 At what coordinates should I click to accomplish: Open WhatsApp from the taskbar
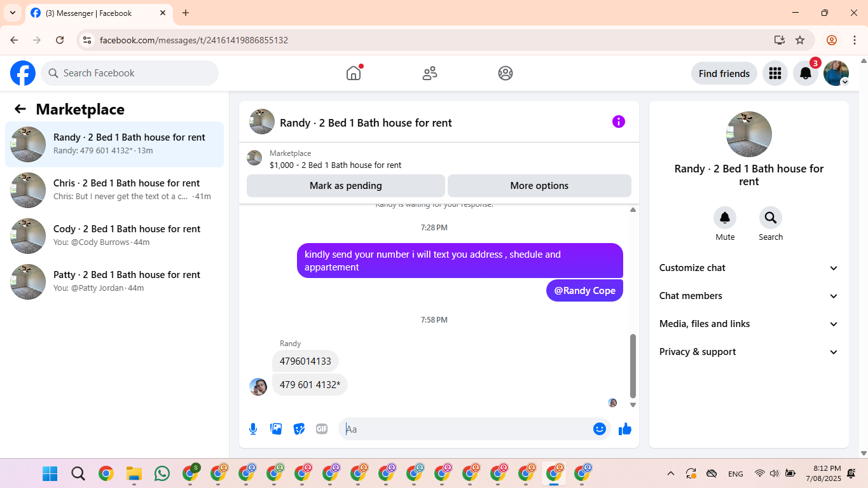pyautogui.click(x=162, y=473)
